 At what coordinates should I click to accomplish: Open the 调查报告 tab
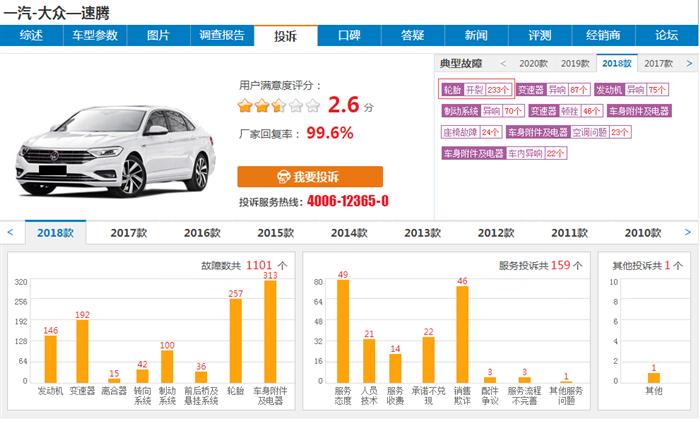pyautogui.click(x=222, y=35)
